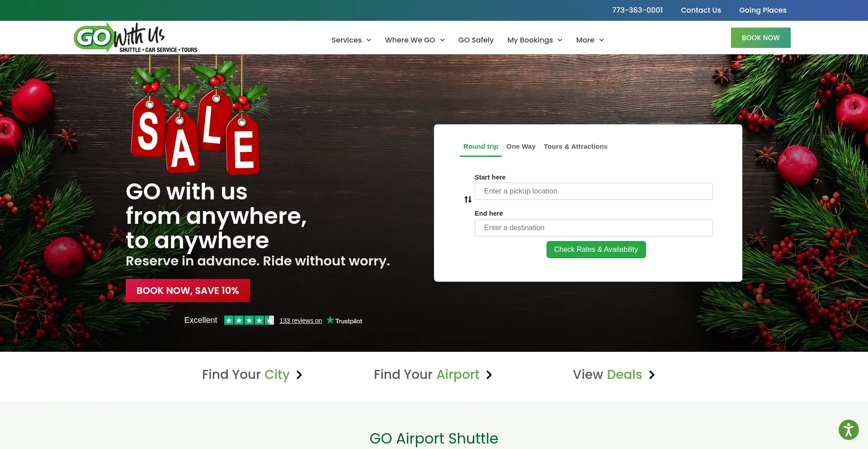The height and width of the screenshot is (449, 868).
Task: Switch to the One Way tab
Action: click(x=521, y=147)
